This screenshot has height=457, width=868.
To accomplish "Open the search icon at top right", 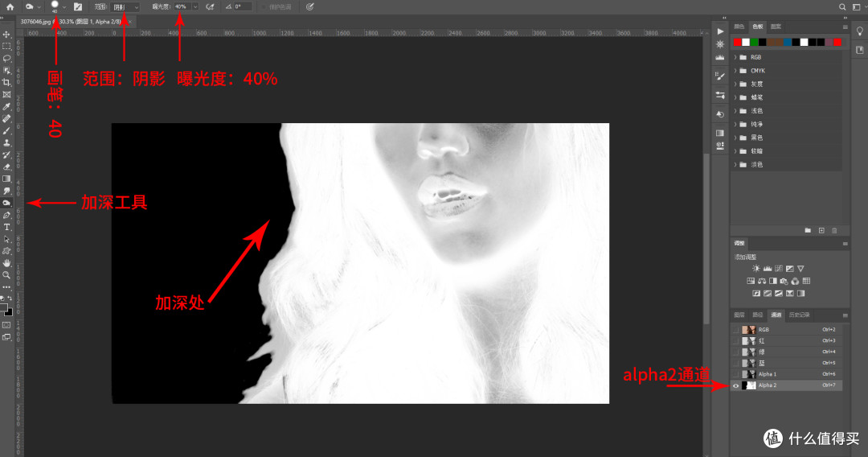I will coord(842,6).
